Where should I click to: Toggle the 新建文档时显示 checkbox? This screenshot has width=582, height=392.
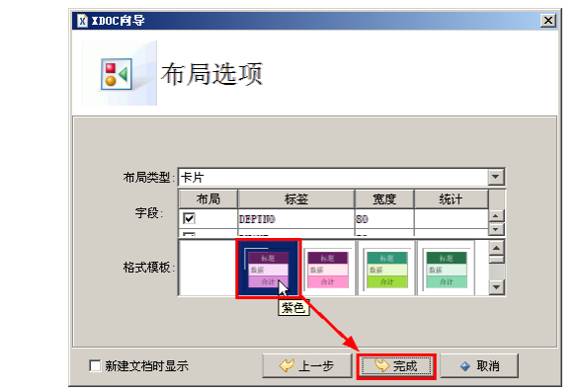point(95,366)
